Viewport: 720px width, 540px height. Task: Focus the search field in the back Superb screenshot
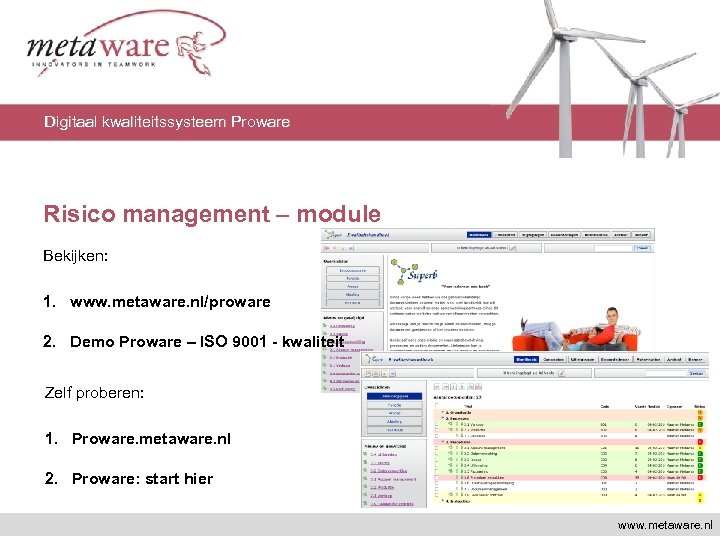(613, 248)
